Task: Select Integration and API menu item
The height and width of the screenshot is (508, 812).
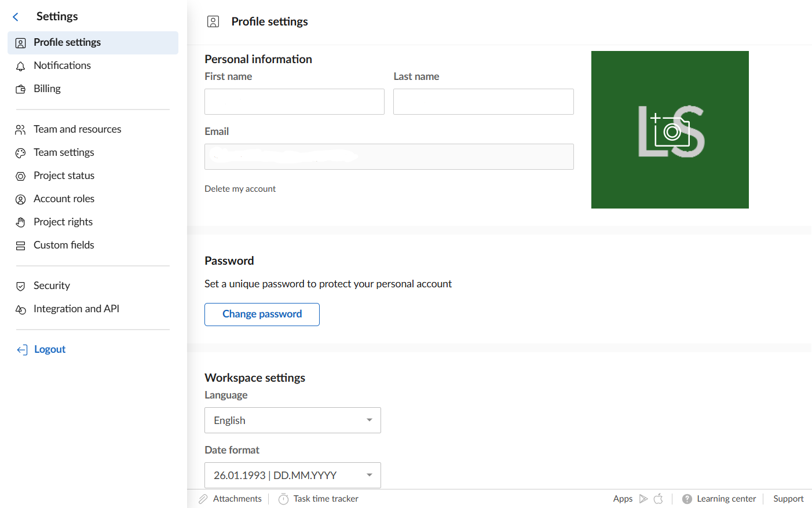Action: [76, 309]
